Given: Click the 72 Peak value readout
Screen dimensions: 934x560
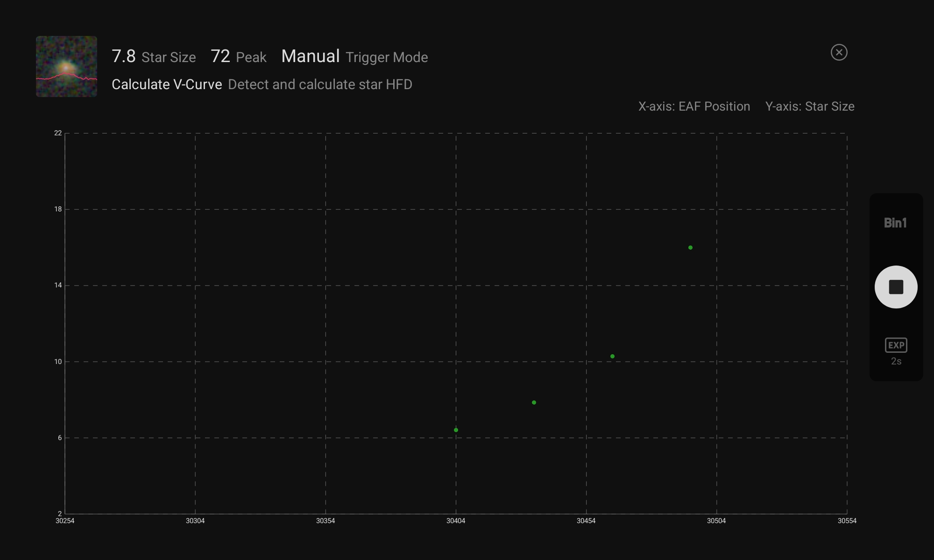Looking at the screenshot, I should coord(220,56).
